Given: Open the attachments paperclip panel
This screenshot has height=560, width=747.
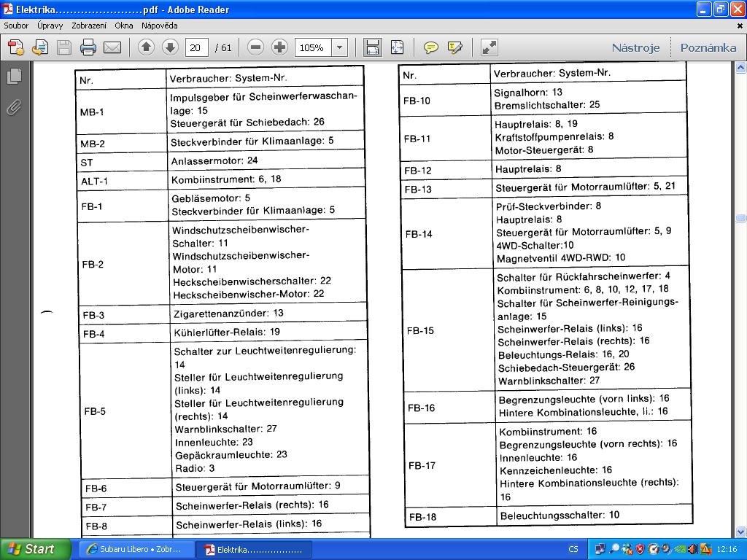Looking at the screenshot, I should click(x=15, y=107).
